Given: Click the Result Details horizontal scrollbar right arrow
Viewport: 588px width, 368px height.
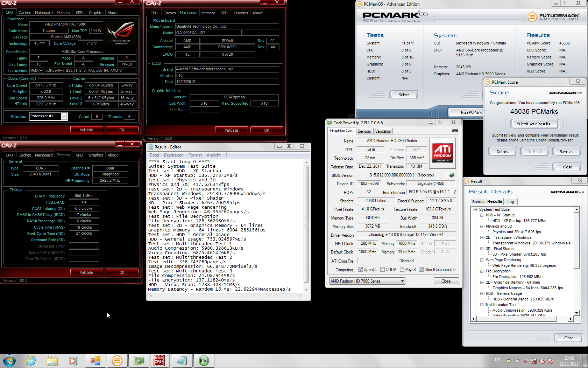Looking at the screenshot, I should click(x=571, y=319).
